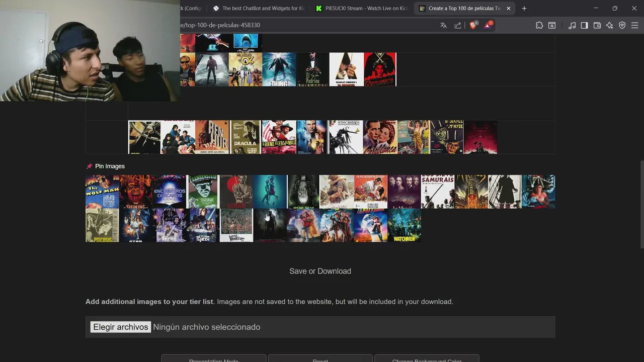Image resolution: width=644 pixels, height=362 pixels.
Task: Toggle the browser sidebar panel icon
Action: coord(584,25)
